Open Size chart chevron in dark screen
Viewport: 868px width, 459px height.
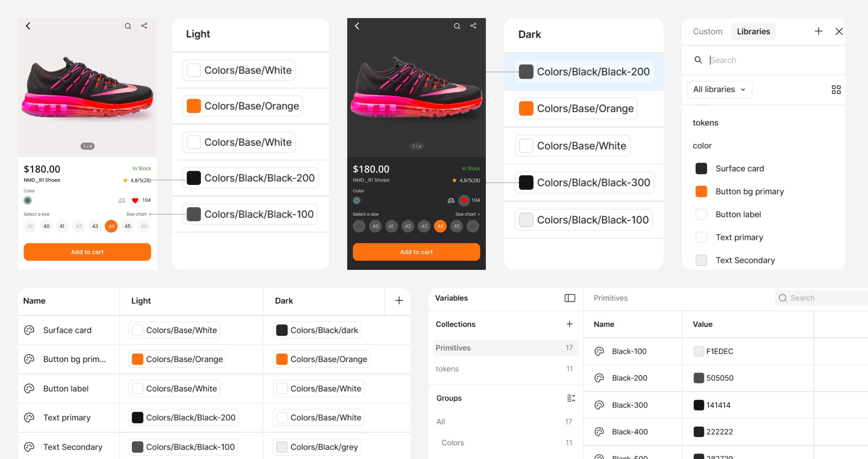(x=479, y=214)
